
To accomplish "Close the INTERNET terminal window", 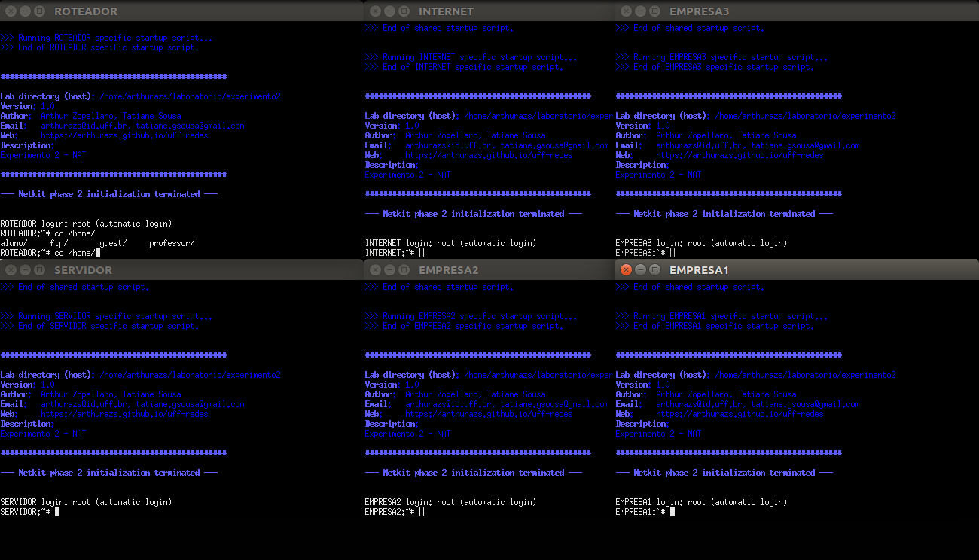I will pos(375,11).
